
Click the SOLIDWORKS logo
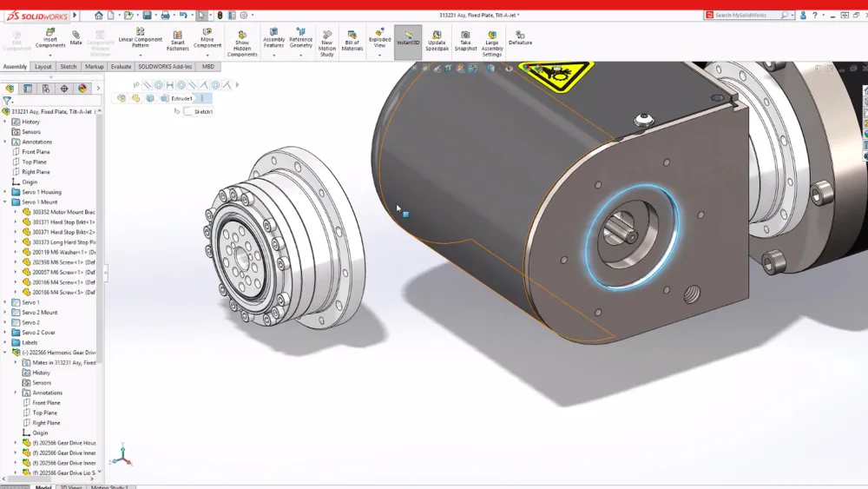point(37,16)
